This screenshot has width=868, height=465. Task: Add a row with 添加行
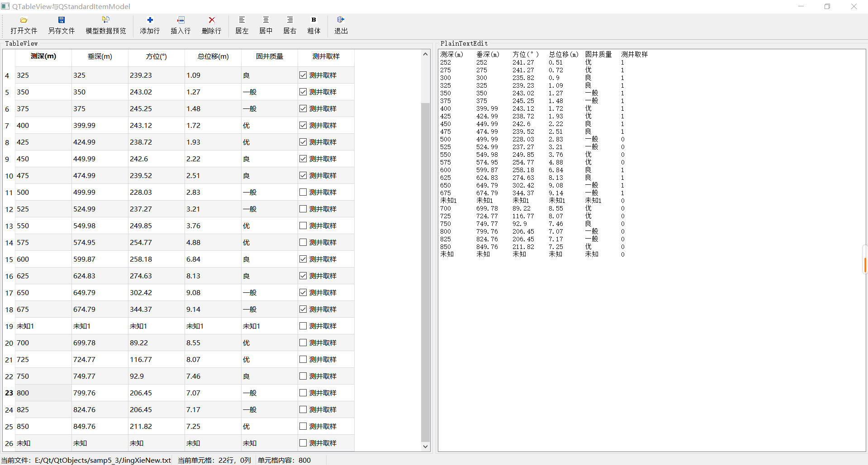coord(150,25)
